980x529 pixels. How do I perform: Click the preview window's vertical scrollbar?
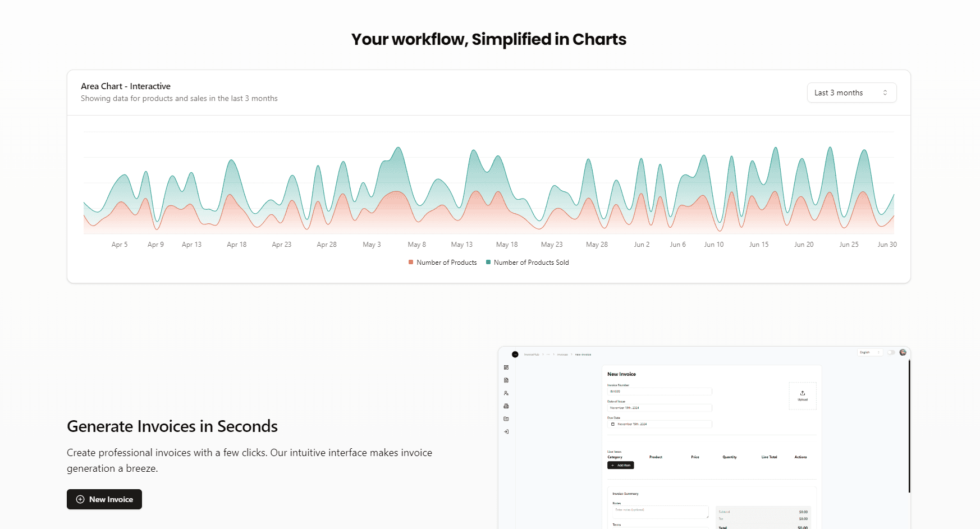pyautogui.click(x=909, y=426)
